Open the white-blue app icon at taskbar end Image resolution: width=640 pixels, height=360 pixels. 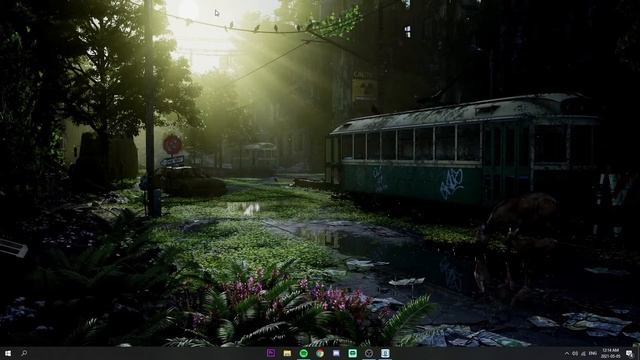[385, 353]
